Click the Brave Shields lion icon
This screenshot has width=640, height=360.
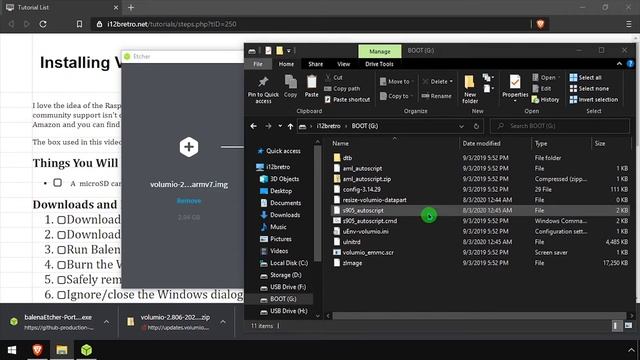coord(540,24)
